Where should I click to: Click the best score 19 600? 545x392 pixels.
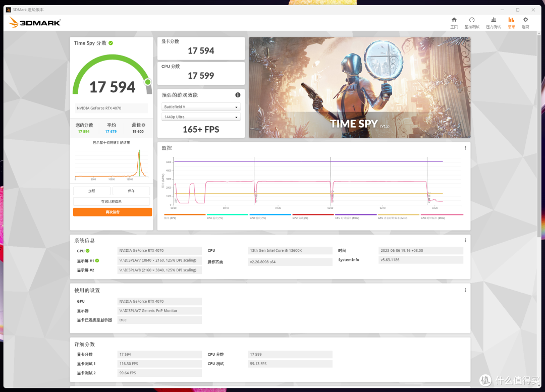(x=138, y=132)
